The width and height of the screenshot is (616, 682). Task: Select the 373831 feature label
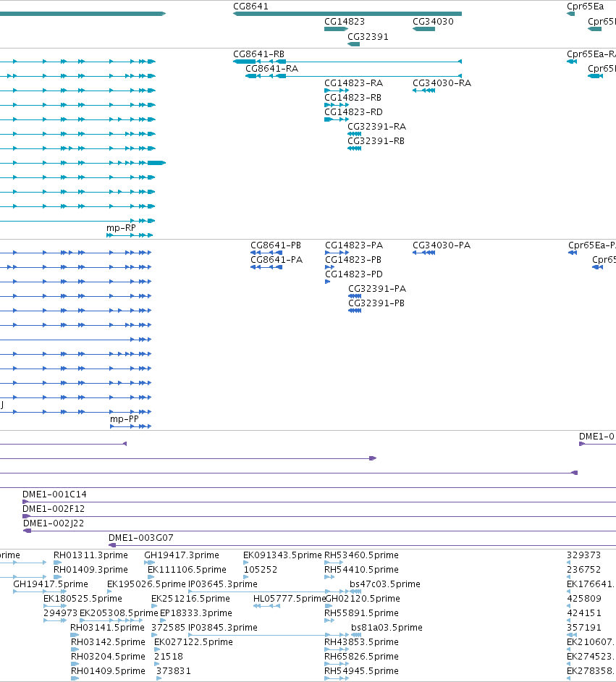(174, 671)
